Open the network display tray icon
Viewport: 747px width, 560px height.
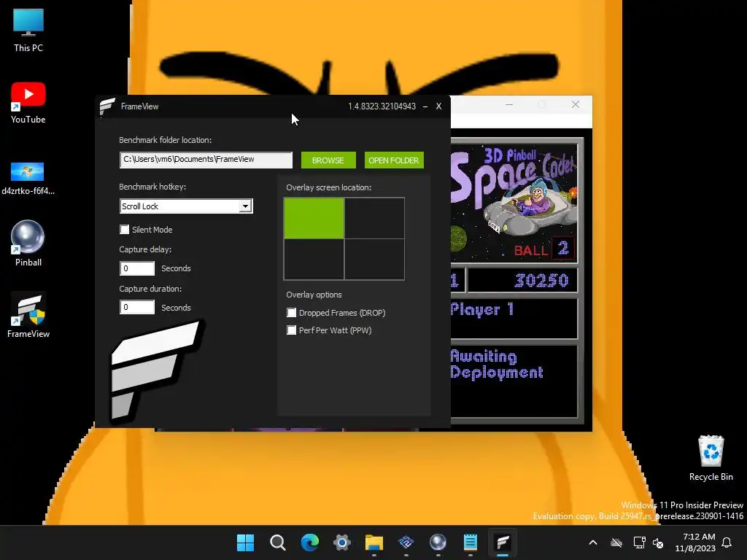(639, 542)
